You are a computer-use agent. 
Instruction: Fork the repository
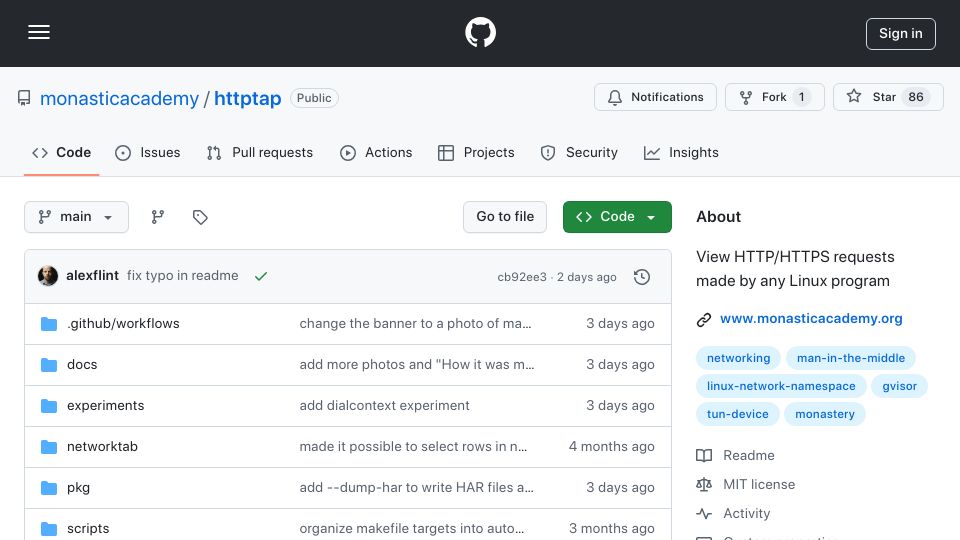[774, 97]
